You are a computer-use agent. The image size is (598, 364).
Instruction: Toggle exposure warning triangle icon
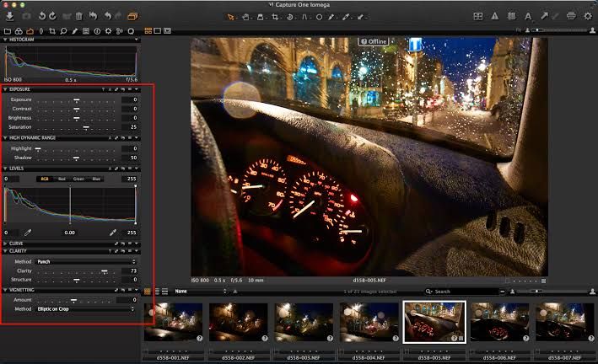pyautogui.click(x=494, y=16)
